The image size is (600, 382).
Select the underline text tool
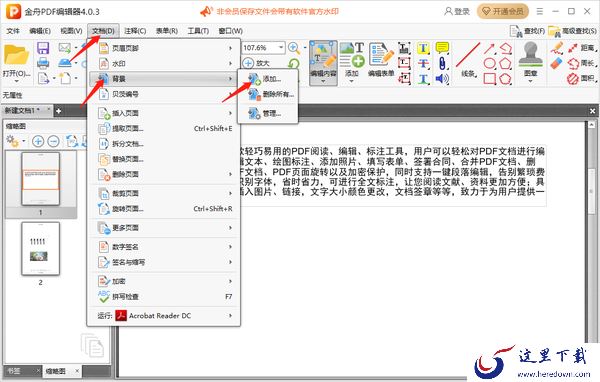tap(423, 79)
